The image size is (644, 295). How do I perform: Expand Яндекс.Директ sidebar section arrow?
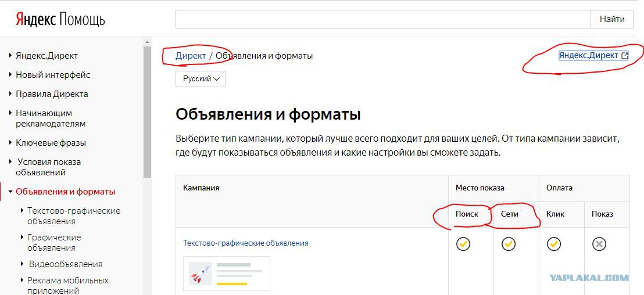point(10,56)
